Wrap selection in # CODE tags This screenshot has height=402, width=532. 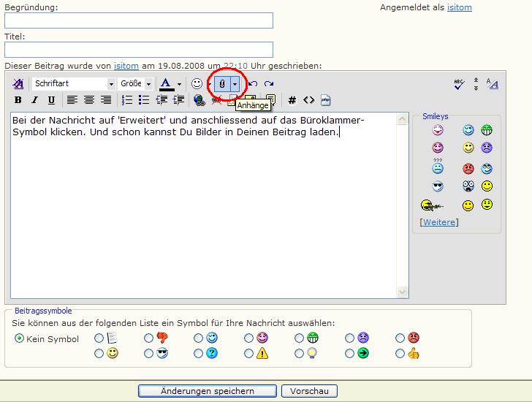(292, 100)
